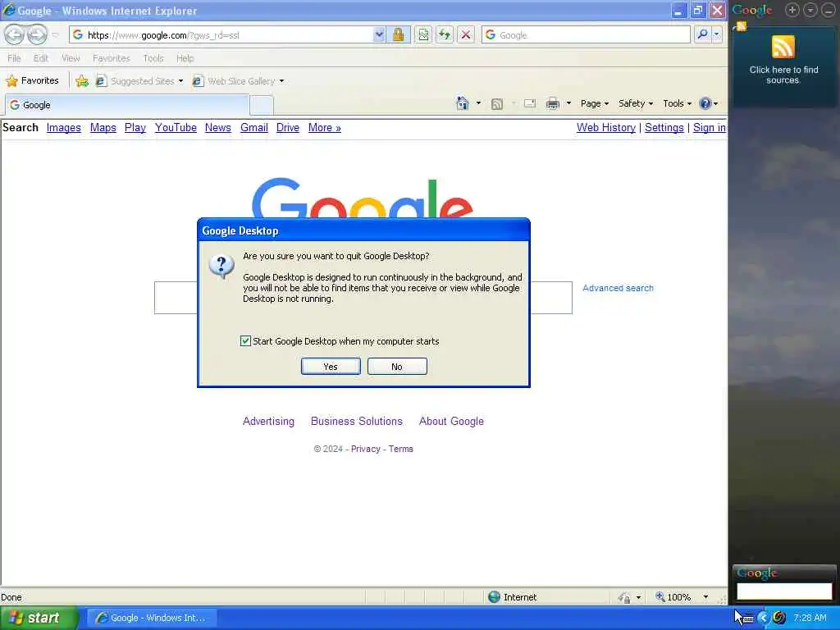Image resolution: width=840 pixels, height=630 pixels.
Task: Select the Google browser tab
Action: click(127, 105)
